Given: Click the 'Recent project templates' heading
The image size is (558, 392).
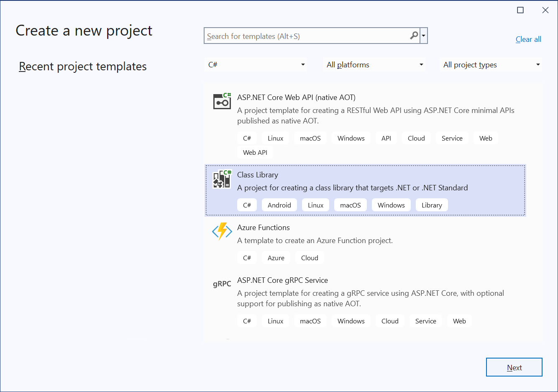Looking at the screenshot, I should pyautogui.click(x=83, y=67).
